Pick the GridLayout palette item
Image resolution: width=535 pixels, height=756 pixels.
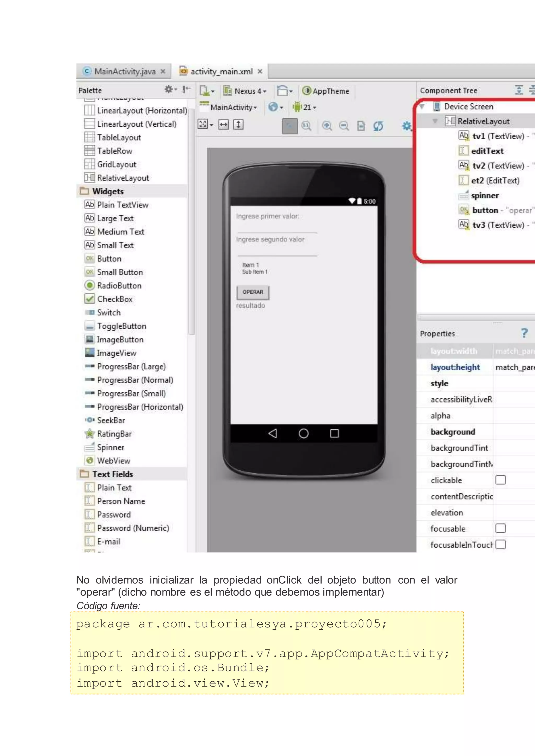point(110,164)
